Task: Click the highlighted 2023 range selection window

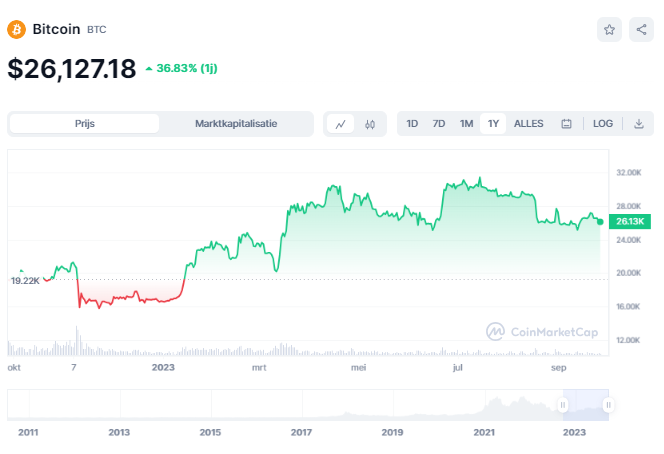Action: tap(586, 405)
